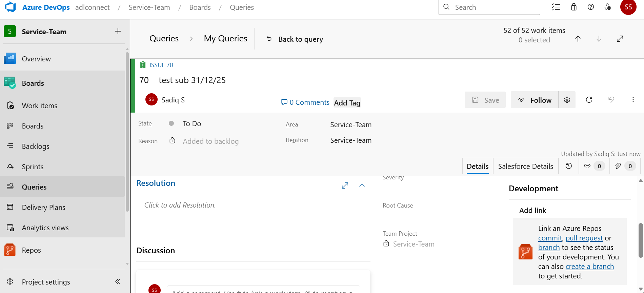Collapse the Resolution section
Screen dimensions: 644x293
coord(362,185)
